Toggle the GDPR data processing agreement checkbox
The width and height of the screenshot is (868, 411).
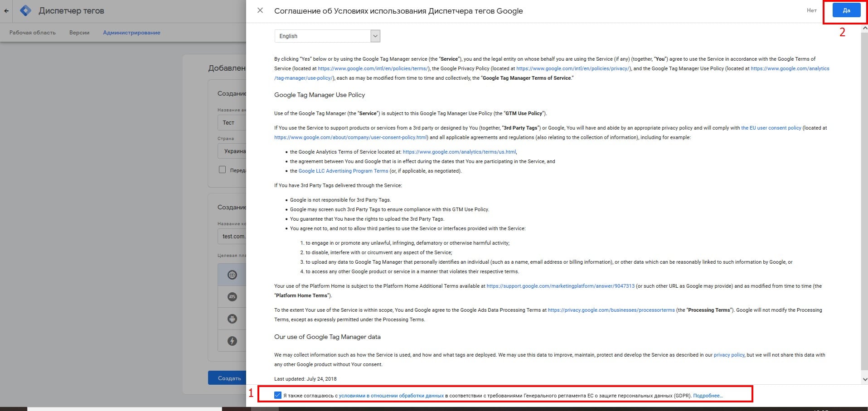point(278,395)
